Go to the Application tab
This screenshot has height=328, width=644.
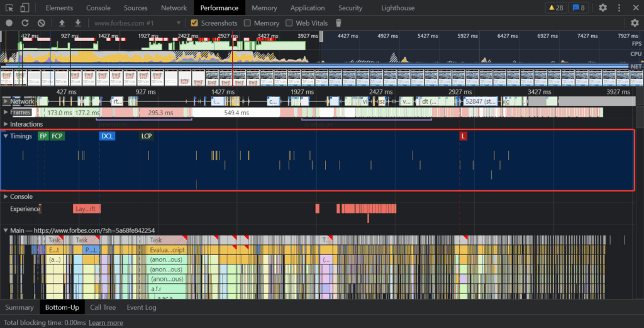click(307, 8)
